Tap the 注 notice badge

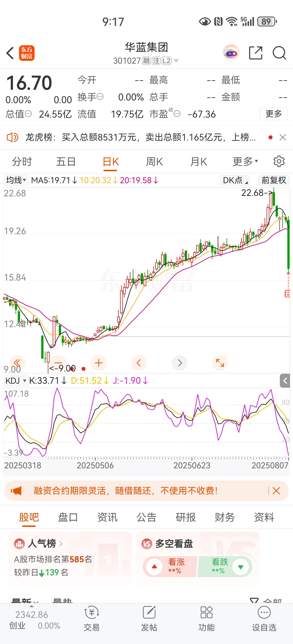pyautogui.click(x=156, y=61)
